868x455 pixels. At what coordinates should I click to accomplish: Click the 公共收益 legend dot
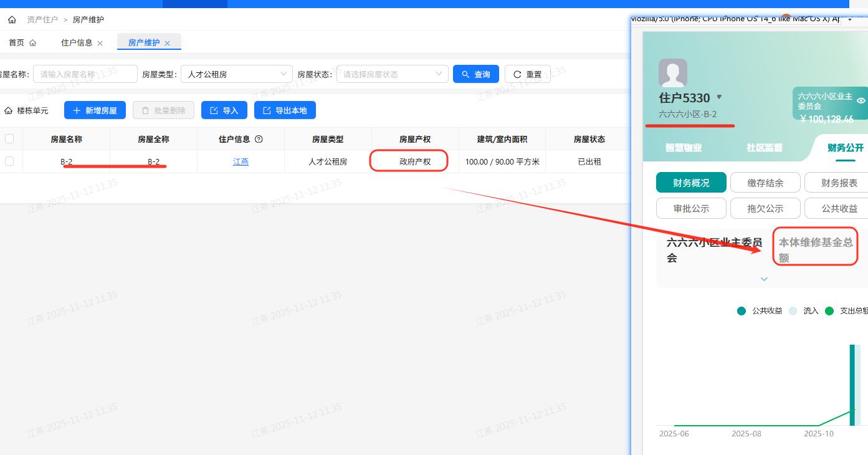pyautogui.click(x=742, y=311)
